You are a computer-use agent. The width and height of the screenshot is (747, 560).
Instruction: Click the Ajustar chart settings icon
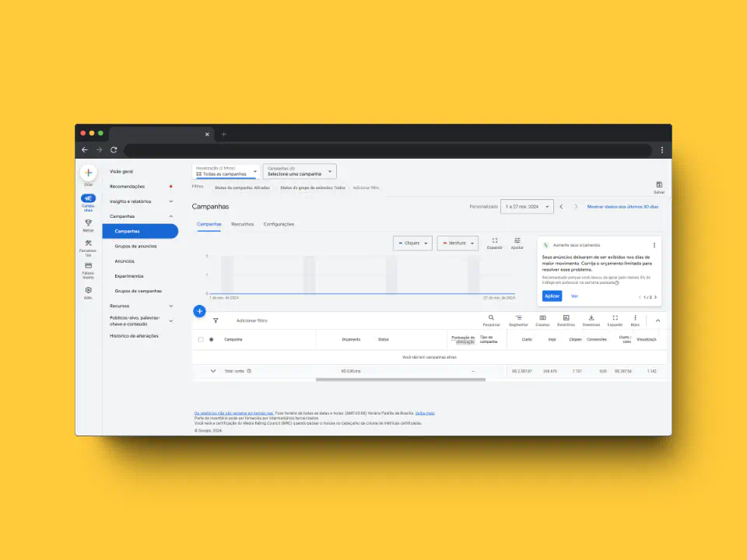pos(517,243)
